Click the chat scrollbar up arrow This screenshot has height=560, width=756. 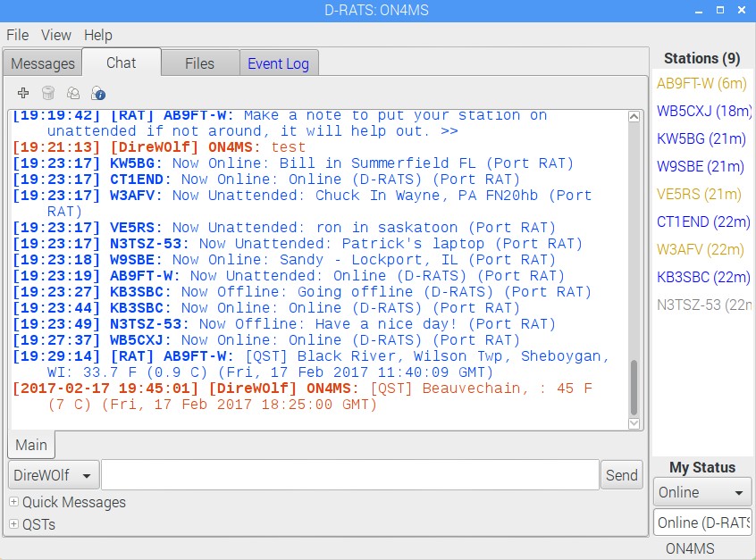[x=634, y=117]
